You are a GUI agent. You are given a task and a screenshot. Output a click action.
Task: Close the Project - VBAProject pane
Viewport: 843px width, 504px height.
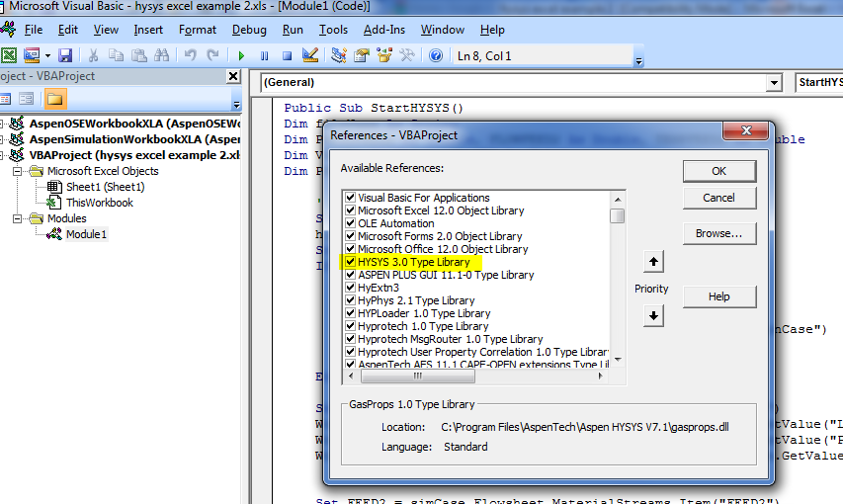coord(233,76)
